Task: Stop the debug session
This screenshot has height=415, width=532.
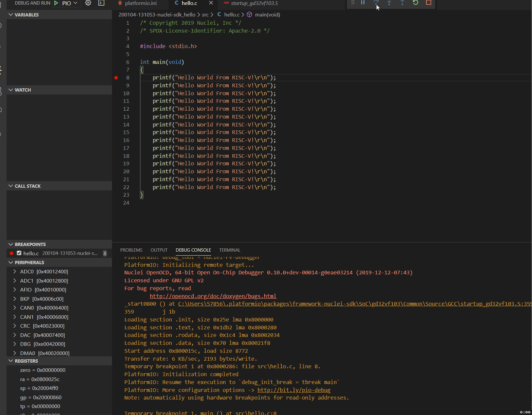Action: [x=429, y=3]
